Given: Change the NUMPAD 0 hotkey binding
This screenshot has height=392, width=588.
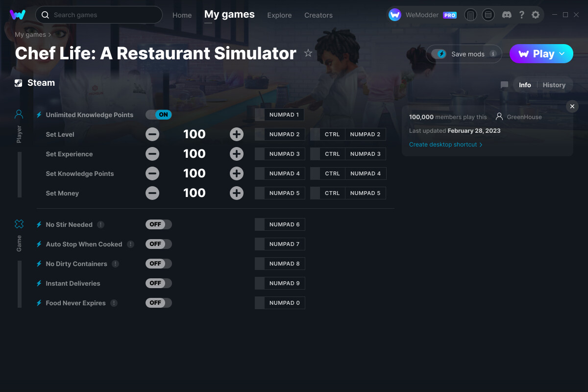Looking at the screenshot, I should pyautogui.click(x=280, y=303).
